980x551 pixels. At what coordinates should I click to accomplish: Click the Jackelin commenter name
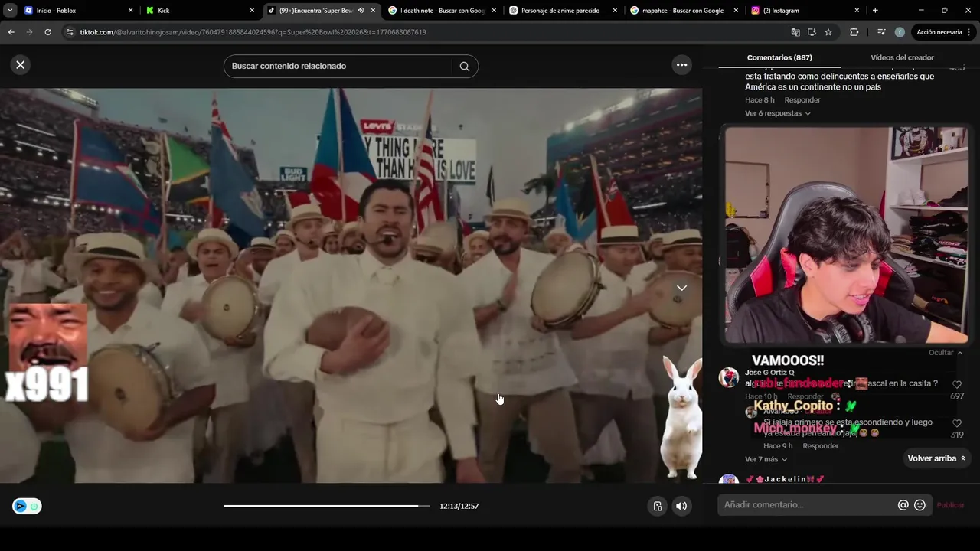(785, 479)
